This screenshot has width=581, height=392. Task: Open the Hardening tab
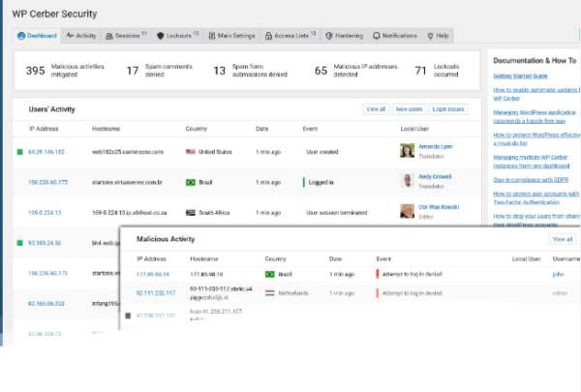tap(344, 36)
